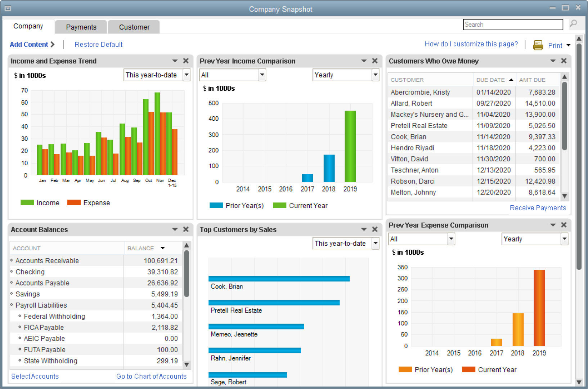
Task: Click Select Accounts link
Action: pos(35,376)
